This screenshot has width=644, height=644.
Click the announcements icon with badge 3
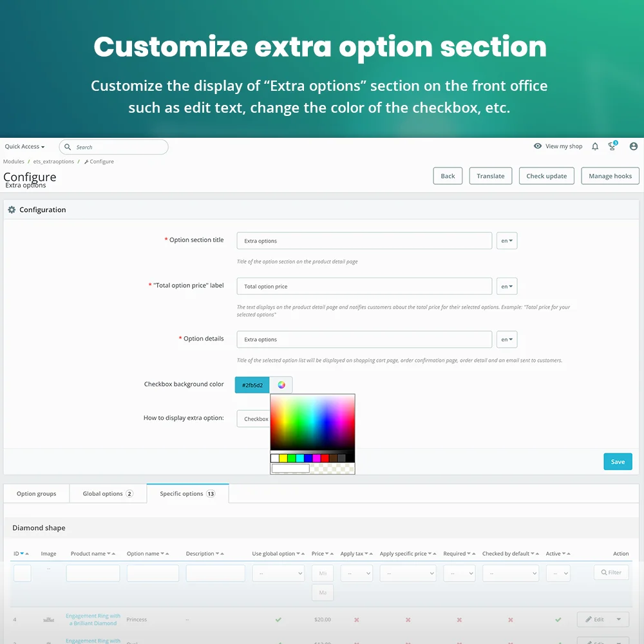612,146
